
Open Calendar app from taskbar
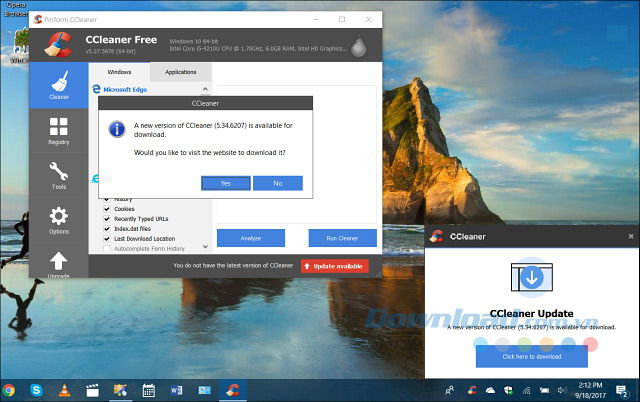(149, 391)
